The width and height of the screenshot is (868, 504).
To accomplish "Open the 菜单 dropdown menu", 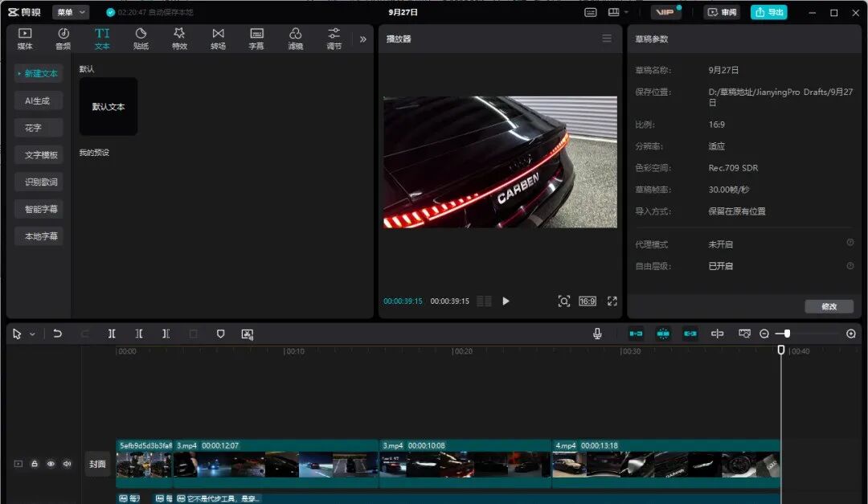I will [x=71, y=12].
